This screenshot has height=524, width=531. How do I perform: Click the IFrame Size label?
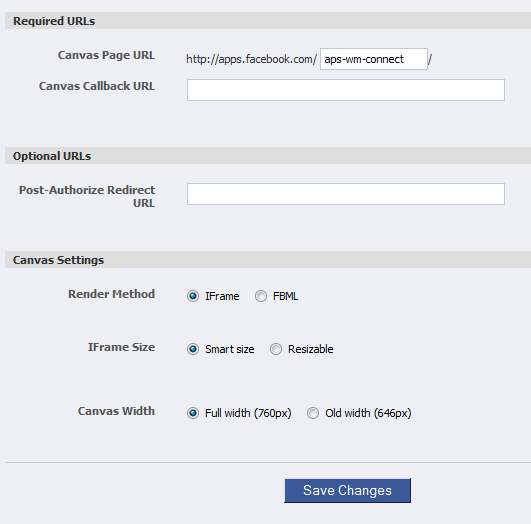coord(121,347)
